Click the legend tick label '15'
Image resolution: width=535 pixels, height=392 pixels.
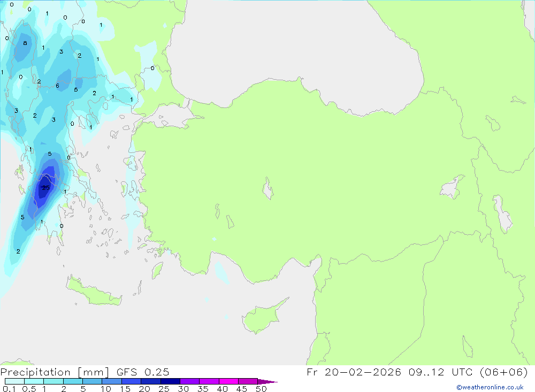(x=125, y=389)
